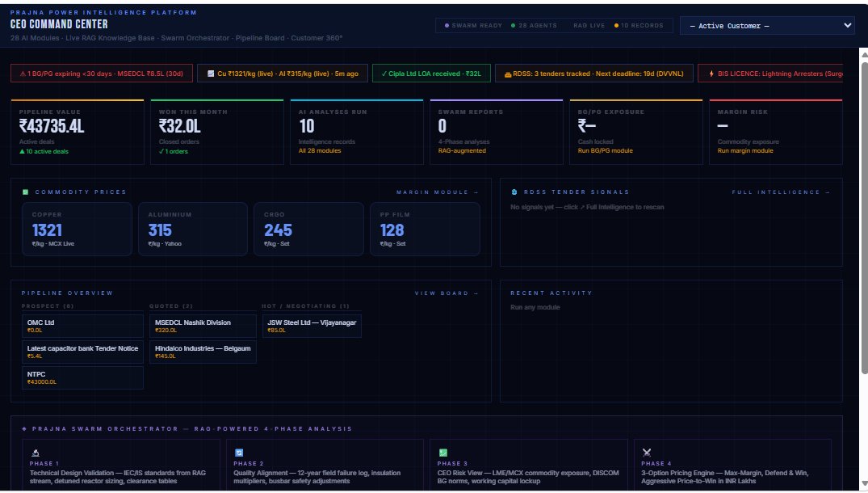
Task: Select the PP Film 128 price tile
Action: tap(425, 229)
